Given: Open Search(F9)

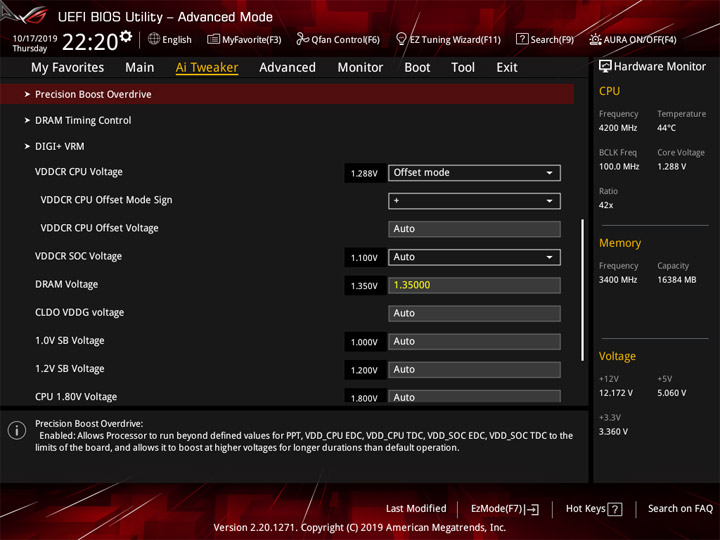Looking at the screenshot, I should point(545,39).
